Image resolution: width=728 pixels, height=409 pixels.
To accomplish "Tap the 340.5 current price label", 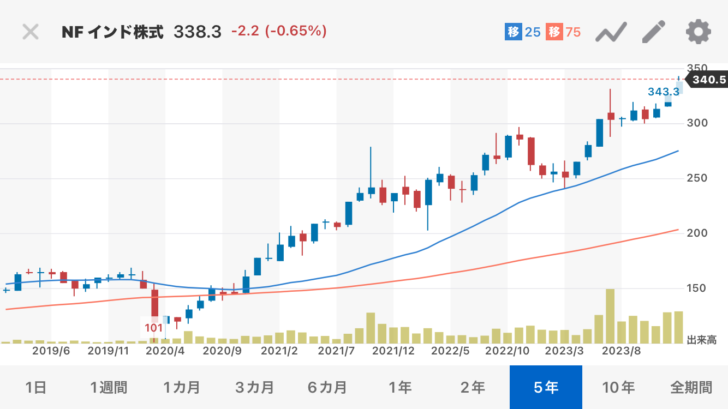I will (x=706, y=79).
